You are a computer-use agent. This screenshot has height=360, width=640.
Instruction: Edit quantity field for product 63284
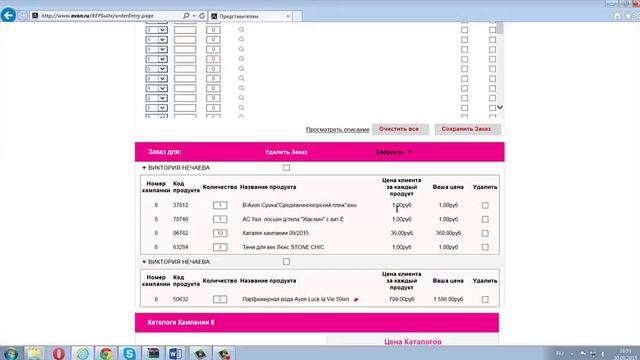coord(220,247)
